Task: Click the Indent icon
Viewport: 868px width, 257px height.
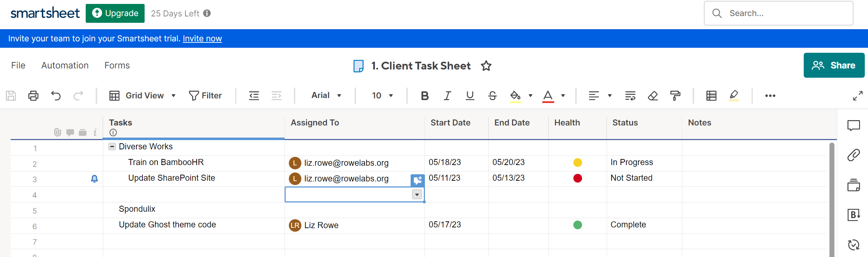Action: click(x=276, y=96)
